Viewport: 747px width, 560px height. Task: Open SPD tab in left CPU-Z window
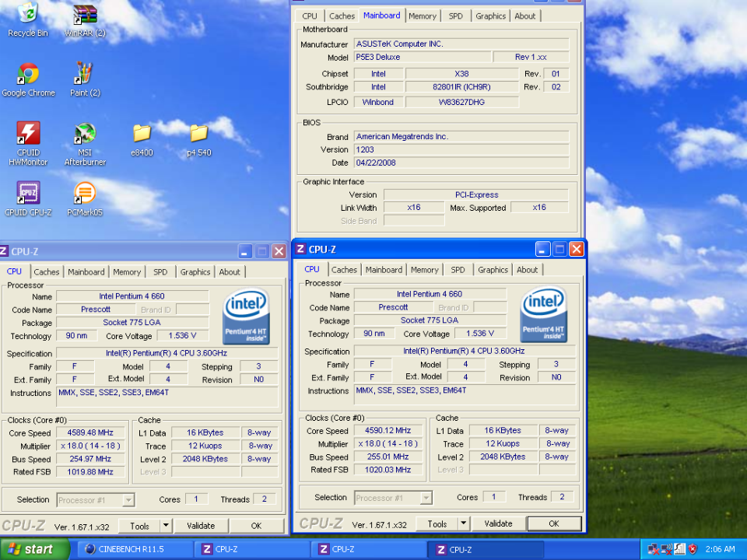[x=160, y=272]
